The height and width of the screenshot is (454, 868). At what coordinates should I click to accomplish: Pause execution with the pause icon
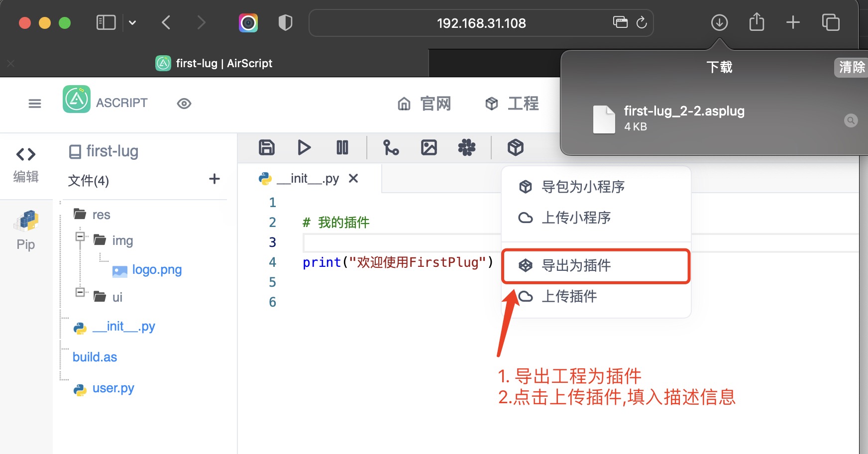coord(342,147)
